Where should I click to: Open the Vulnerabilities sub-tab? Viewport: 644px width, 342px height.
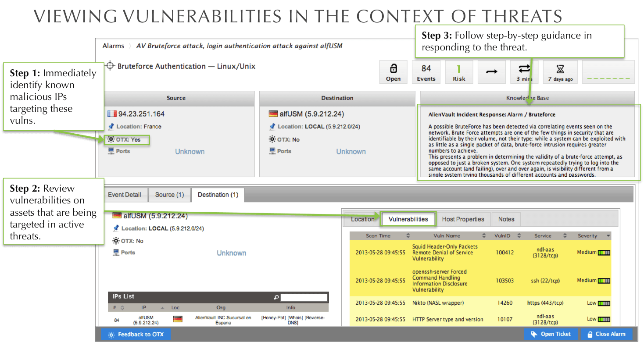pyautogui.click(x=408, y=219)
